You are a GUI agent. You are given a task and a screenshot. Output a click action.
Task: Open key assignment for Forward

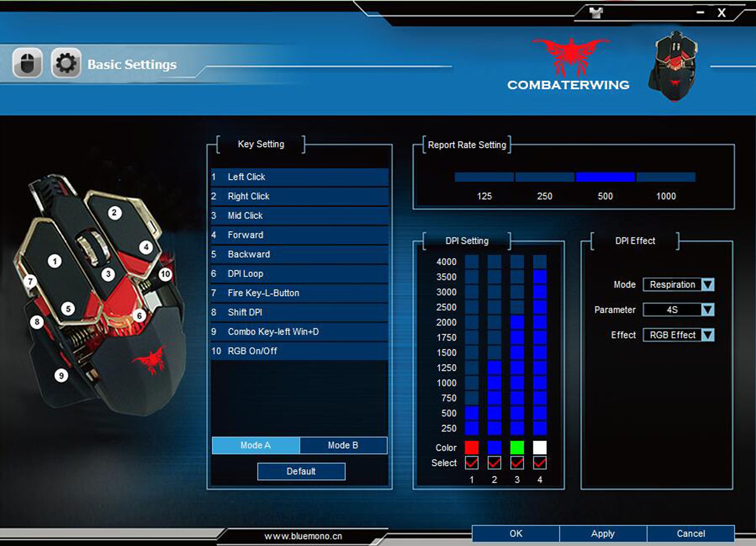[300, 235]
